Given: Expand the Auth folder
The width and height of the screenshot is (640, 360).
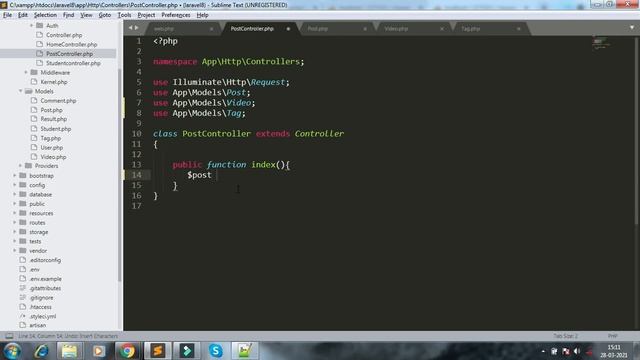Looking at the screenshot, I should tap(31, 25).
